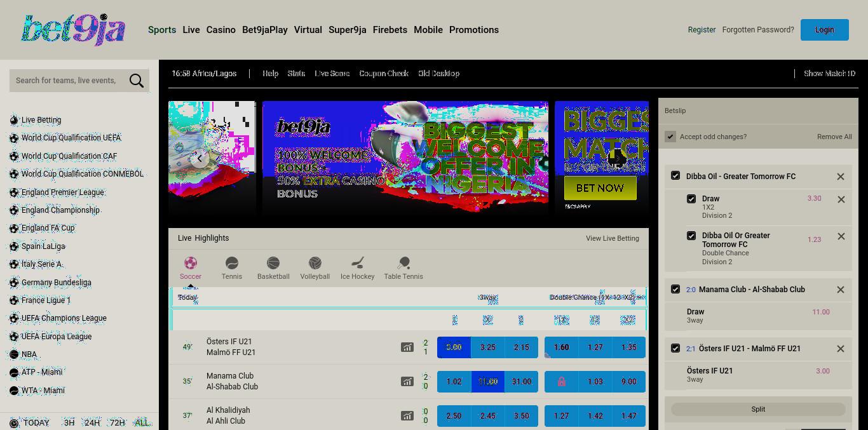
Task: Open WTA - Miami in sidebar
Action: tap(43, 391)
